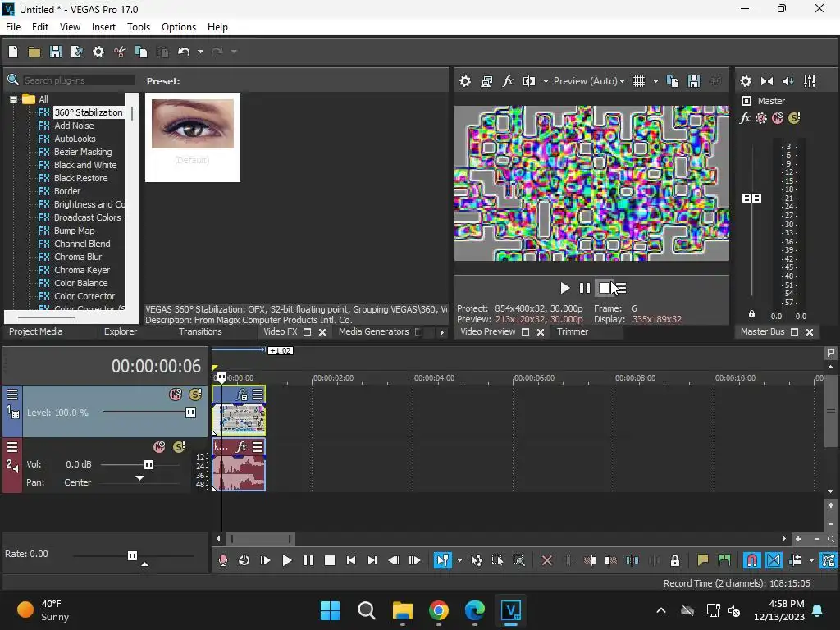Click Record microphone button in transport

point(223,561)
